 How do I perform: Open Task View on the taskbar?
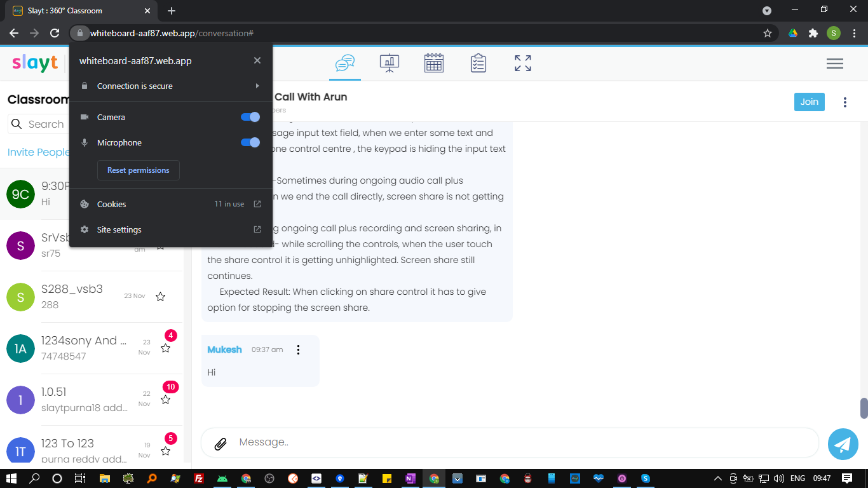pos(79,478)
